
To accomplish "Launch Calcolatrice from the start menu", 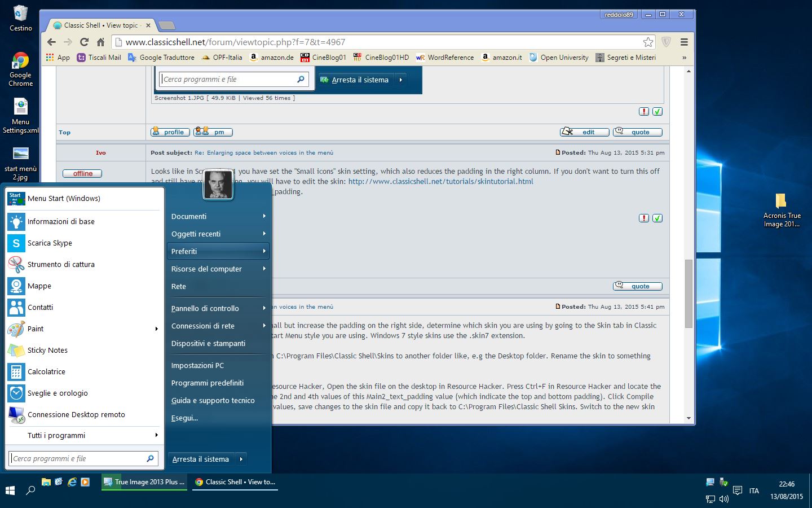I will pos(46,372).
